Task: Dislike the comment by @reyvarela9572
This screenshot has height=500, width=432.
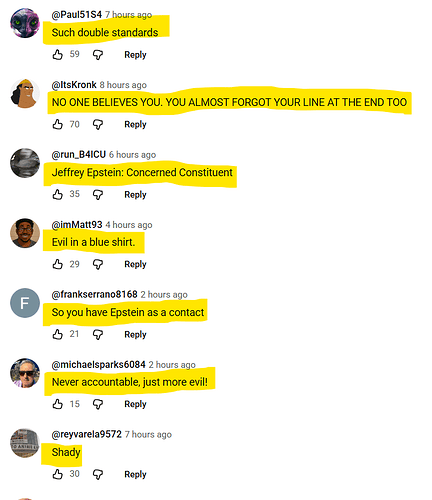Action: click(x=98, y=474)
